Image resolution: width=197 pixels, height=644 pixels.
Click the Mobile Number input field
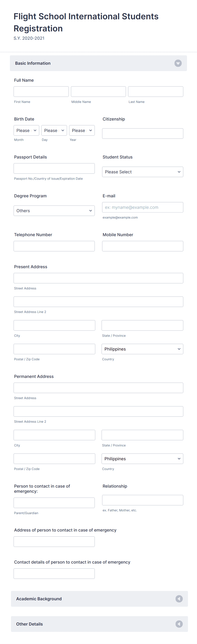pos(142,246)
